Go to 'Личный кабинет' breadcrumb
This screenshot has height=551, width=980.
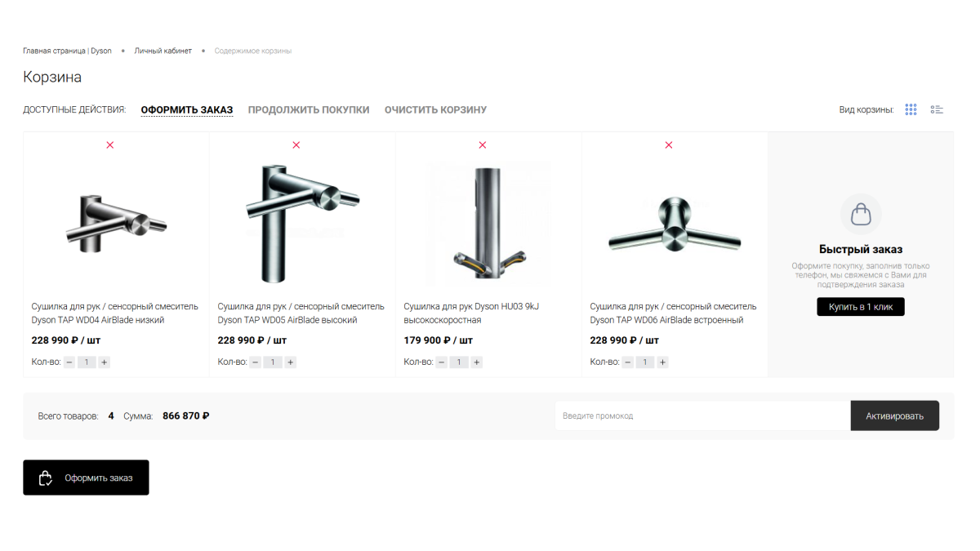[x=163, y=51]
